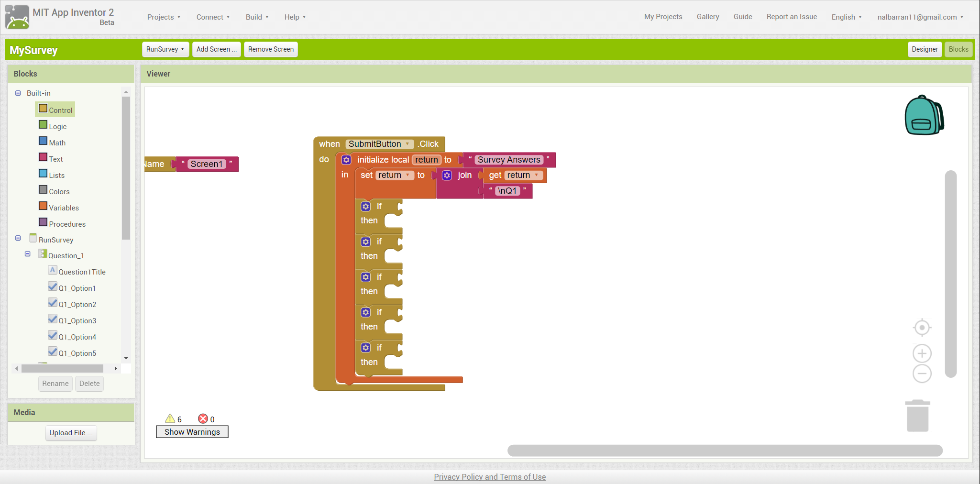This screenshot has height=484, width=980.
Task: Open the account email dropdown
Action: (x=920, y=17)
